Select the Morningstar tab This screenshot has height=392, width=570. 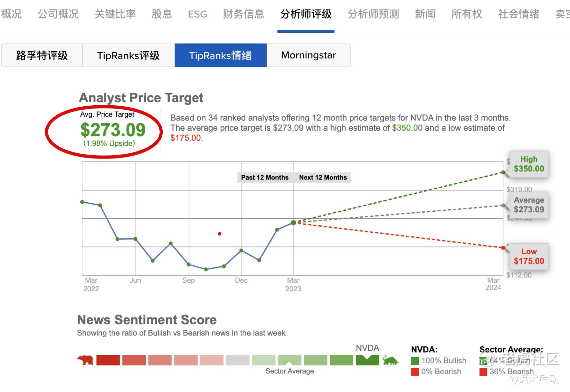[x=308, y=55]
